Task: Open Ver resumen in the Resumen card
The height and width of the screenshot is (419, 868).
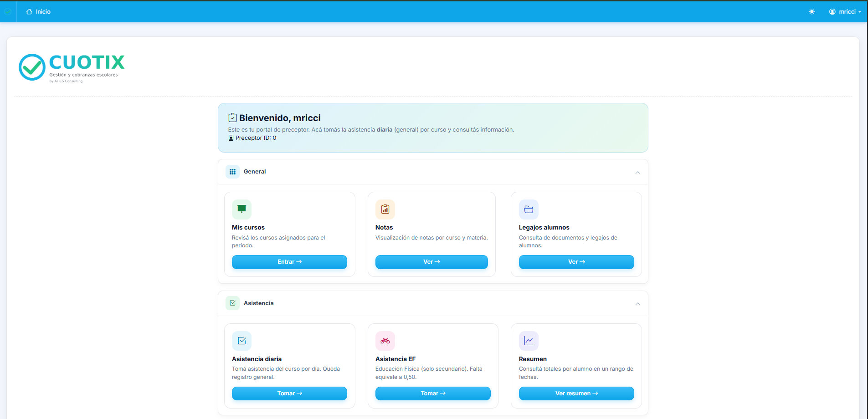Action: (576, 393)
